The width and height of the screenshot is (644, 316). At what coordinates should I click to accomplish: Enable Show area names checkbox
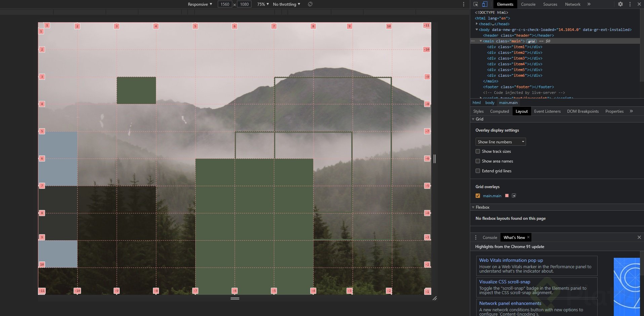click(478, 161)
